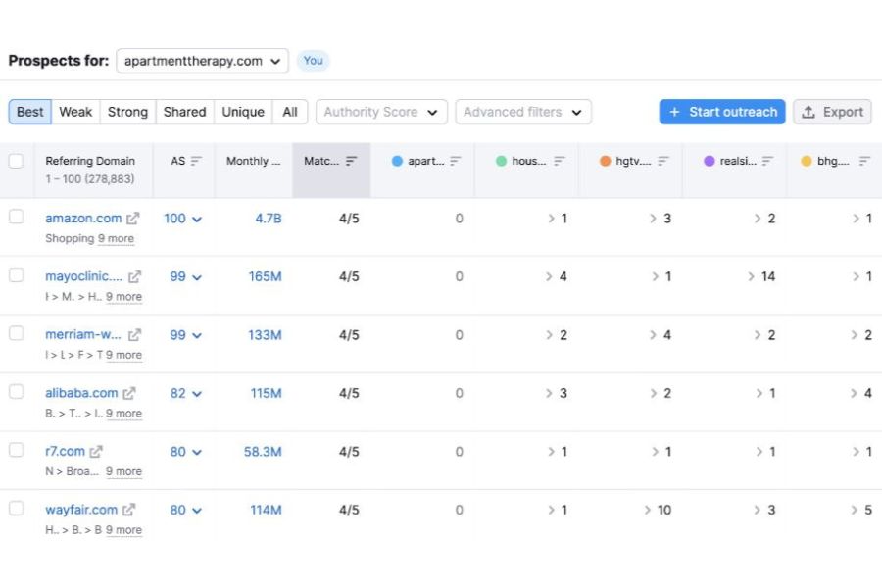
Task: Open external link icon next to wayfair.com
Action: click(128, 510)
